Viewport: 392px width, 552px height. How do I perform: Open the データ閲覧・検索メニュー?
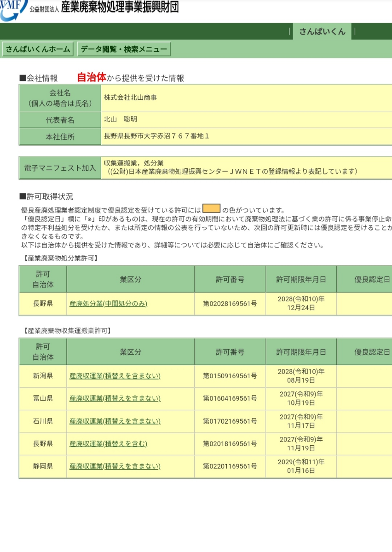click(x=123, y=48)
